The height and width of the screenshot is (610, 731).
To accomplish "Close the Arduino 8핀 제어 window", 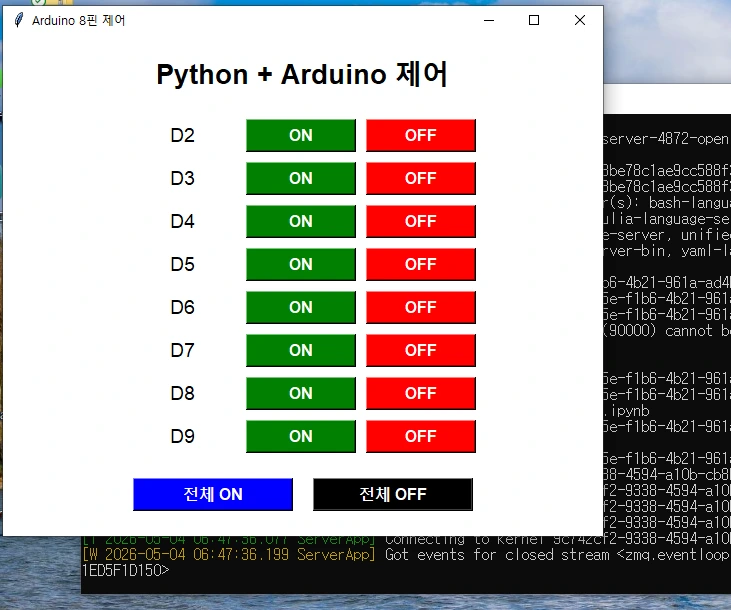I will click(579, 20).
